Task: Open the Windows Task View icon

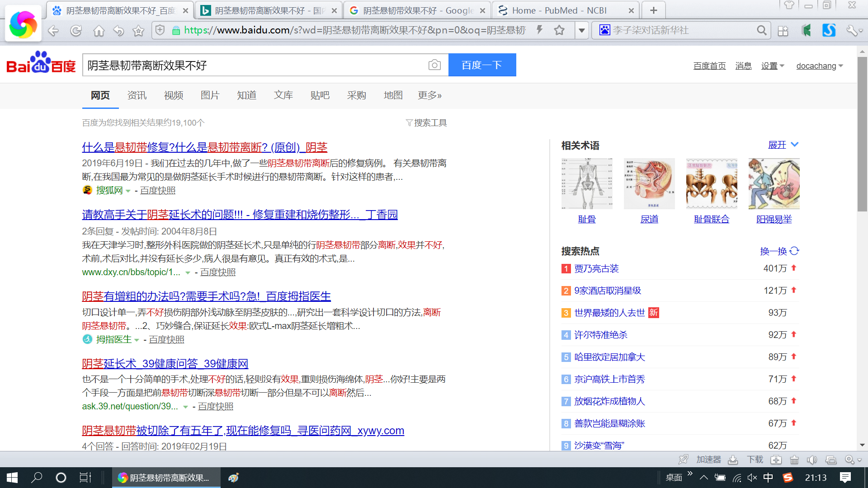Action: (x=85, y=478)
